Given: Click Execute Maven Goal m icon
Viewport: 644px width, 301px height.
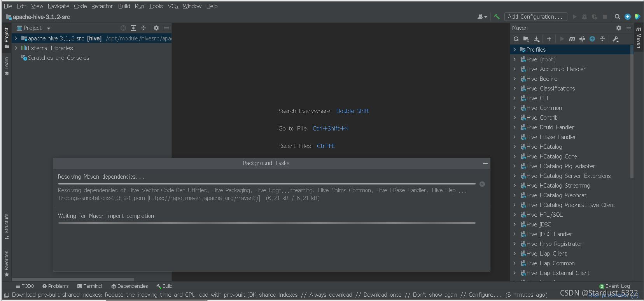Looking at the screenshot, I should point(572,39).
